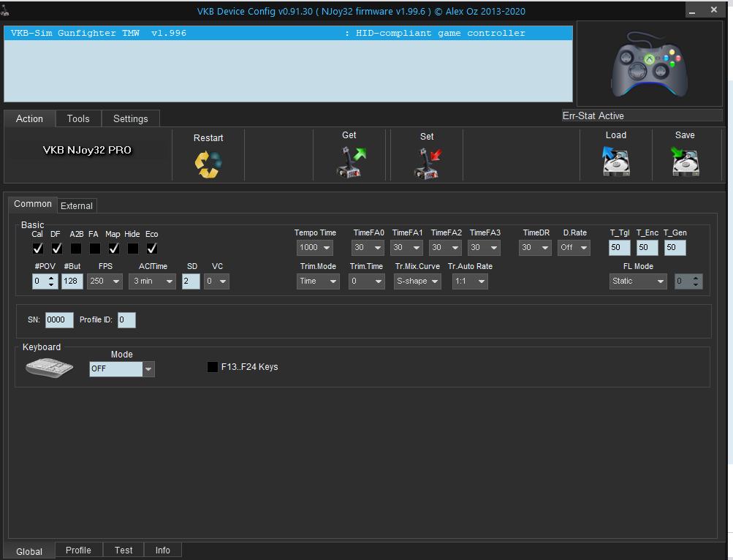Click the Xbox gamepad image
733x560 pixels.
click(649, 64)
